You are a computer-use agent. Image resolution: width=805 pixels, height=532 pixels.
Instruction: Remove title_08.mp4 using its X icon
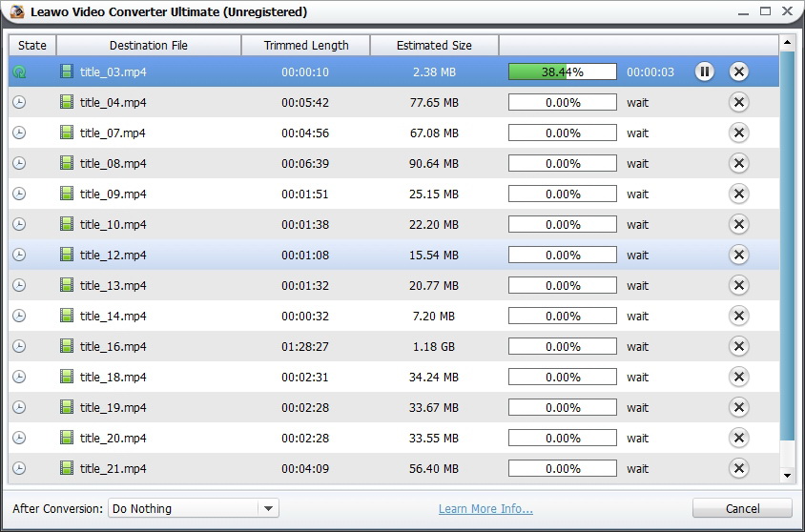click(x=738, y=164)
